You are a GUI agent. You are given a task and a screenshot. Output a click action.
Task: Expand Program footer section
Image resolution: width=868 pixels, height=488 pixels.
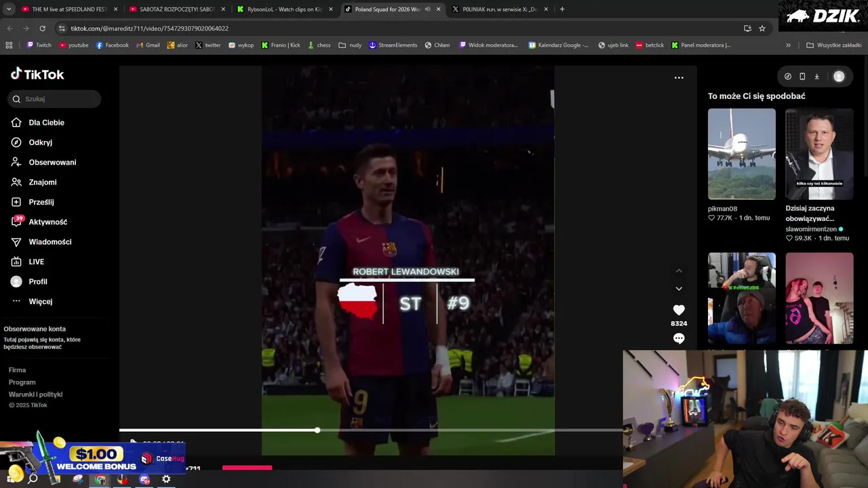(x=22, y=382)
